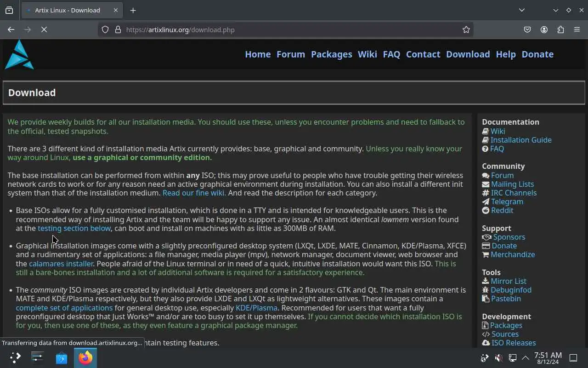Open Development Packages sidebar link
This screenshot has height=368, width=588.
tap(506, 325)
